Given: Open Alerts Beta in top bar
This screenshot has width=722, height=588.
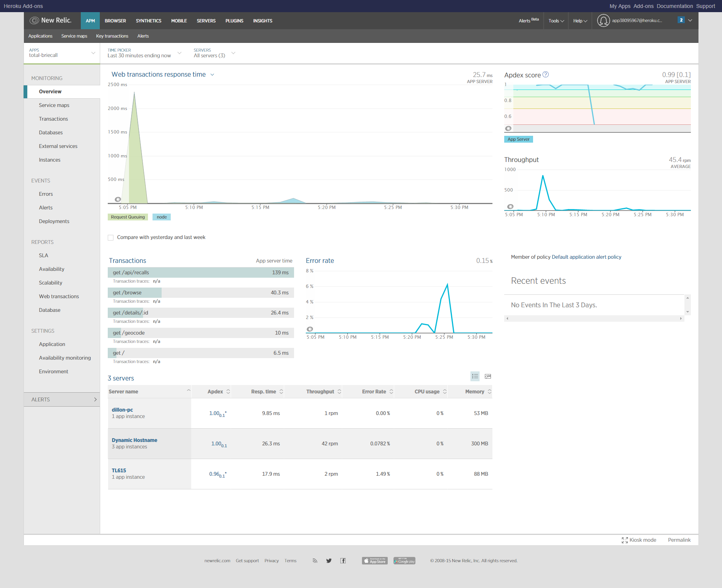Looking at the screenshot, I should pyautogui.click(x=529, y=20).
